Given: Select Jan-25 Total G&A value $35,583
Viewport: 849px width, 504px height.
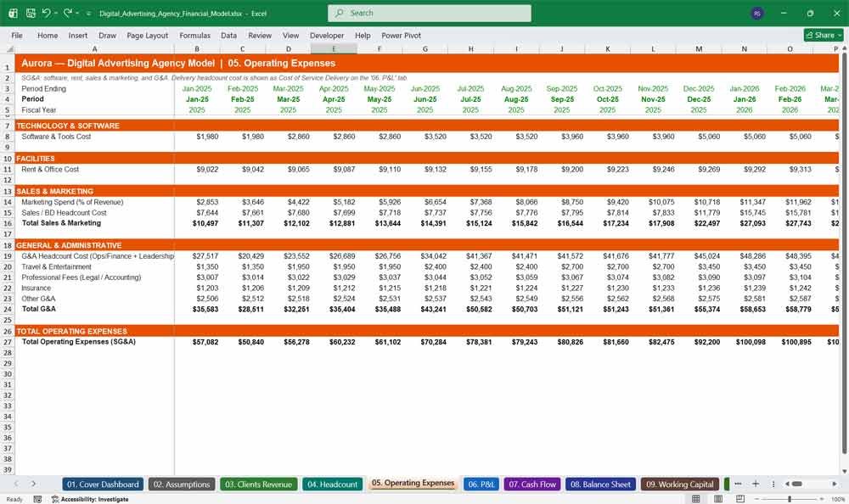Looking at the screenshot, I should 197,309.
